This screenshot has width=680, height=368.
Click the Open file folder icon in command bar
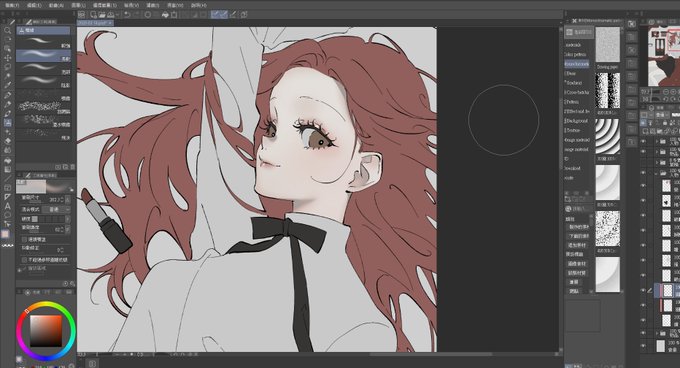tap(102, 15)
